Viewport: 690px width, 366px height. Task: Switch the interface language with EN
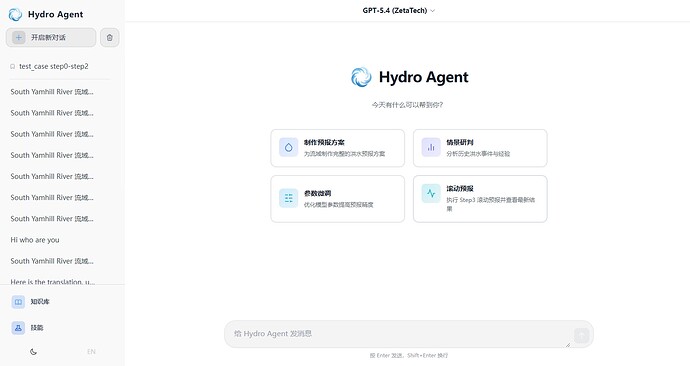91,351
